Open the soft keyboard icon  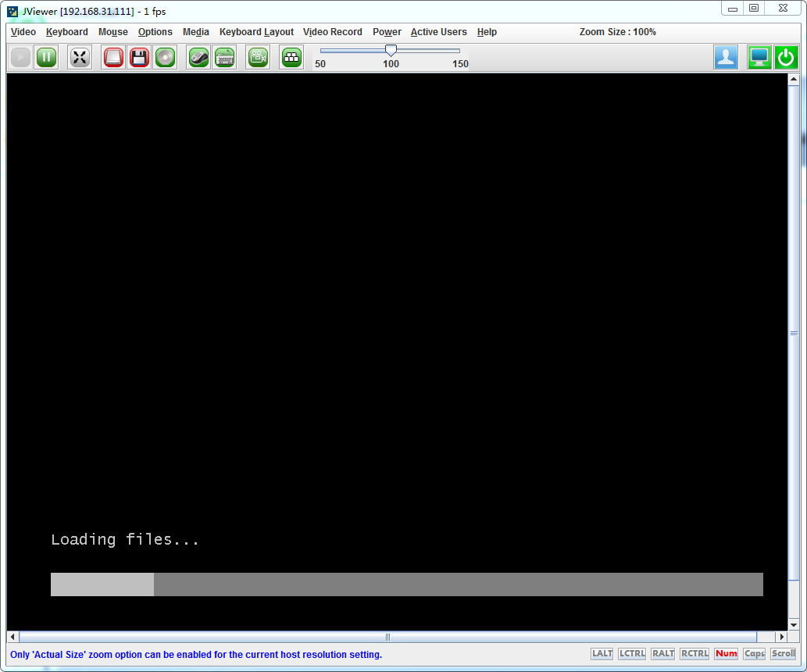click(224, 57)
